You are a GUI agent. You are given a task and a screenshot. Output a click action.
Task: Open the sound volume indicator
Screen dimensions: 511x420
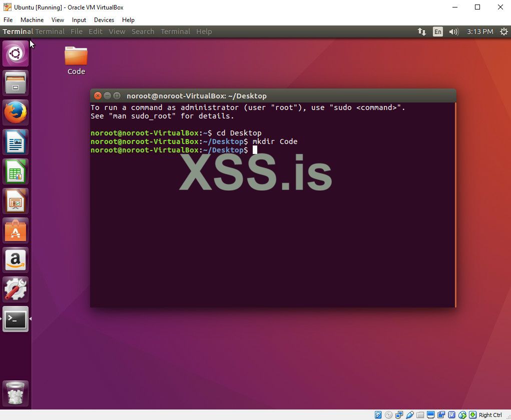coord(453,31)
